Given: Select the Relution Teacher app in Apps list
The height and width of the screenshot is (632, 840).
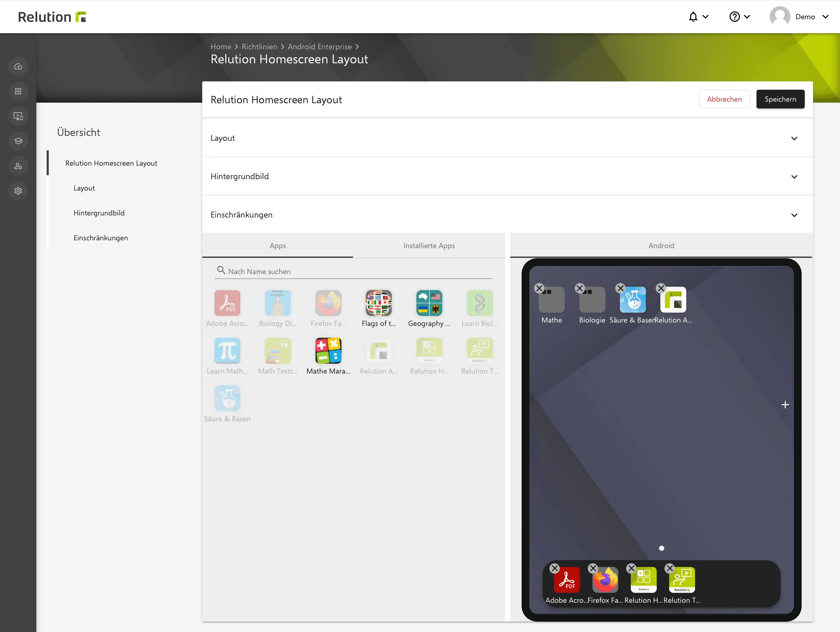Looking at the screenshot, I should (480, 350).
